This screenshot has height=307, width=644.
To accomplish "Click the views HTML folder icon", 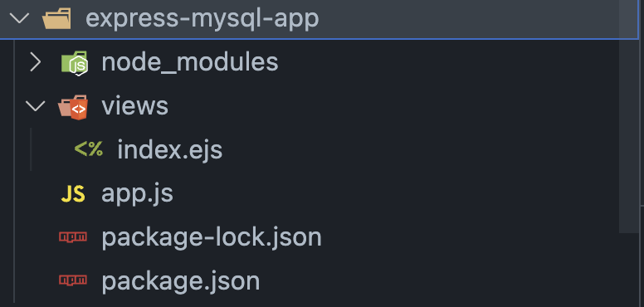I will tap(73, 107).
